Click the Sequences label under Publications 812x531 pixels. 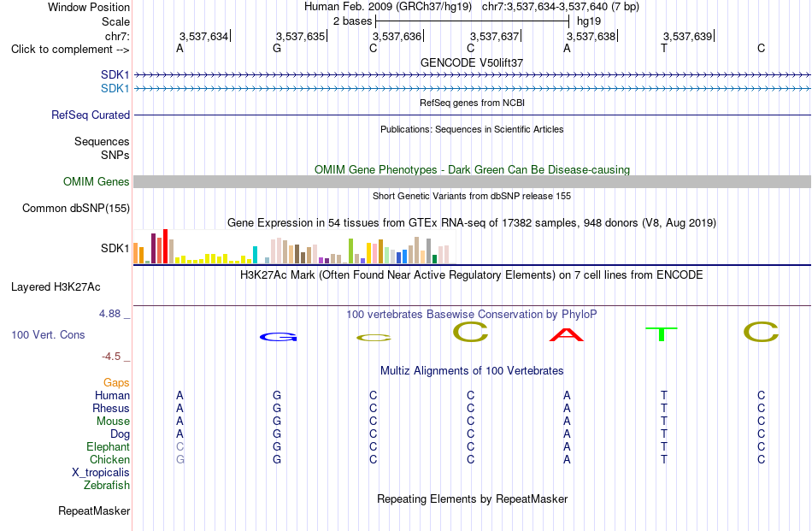click(x=102, y=142)
